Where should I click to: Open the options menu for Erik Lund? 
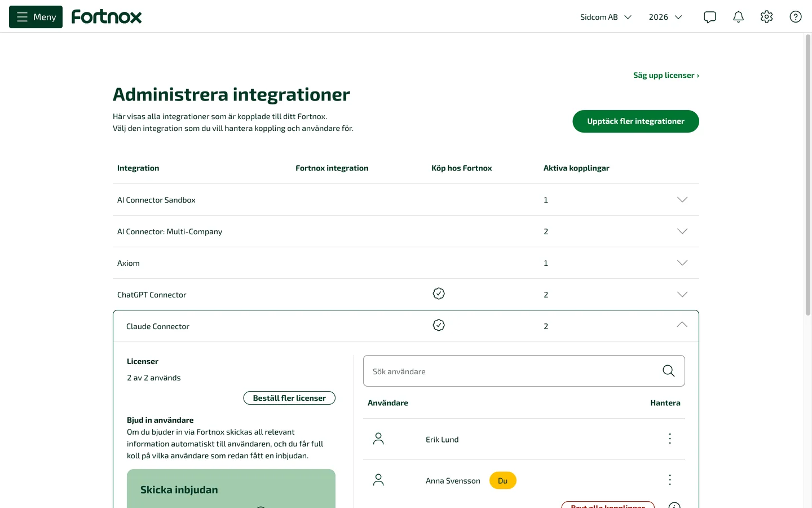tap(670, 439)
